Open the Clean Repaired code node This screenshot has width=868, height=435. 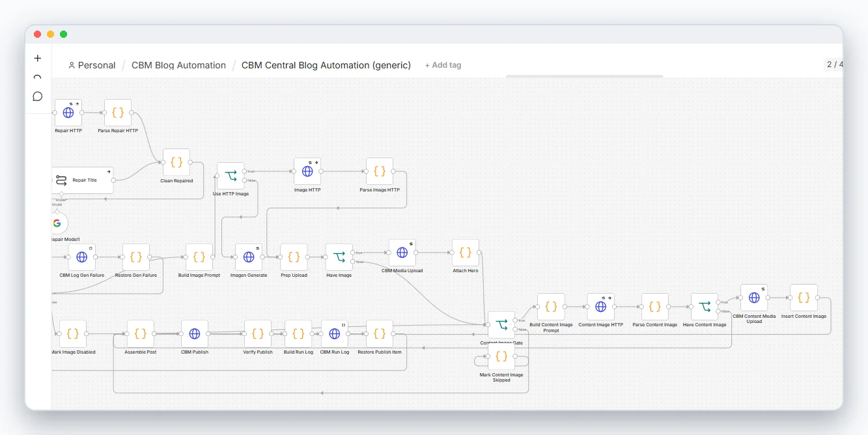click(176, 162)
